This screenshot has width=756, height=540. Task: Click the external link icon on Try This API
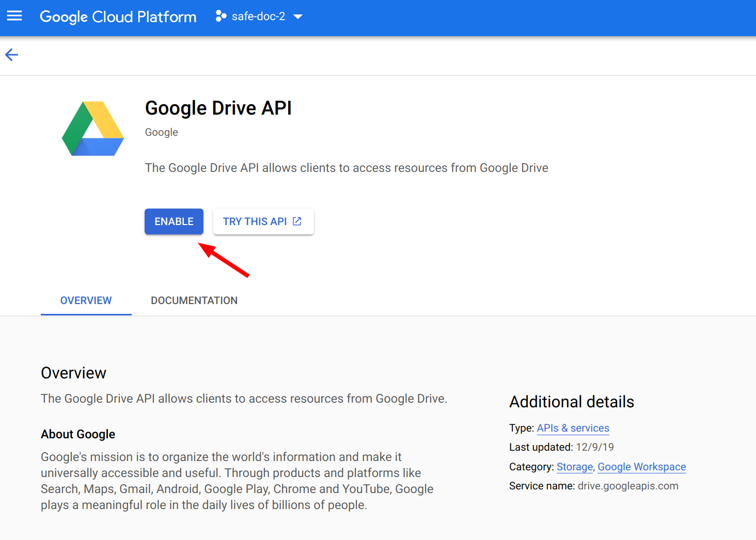297,221
